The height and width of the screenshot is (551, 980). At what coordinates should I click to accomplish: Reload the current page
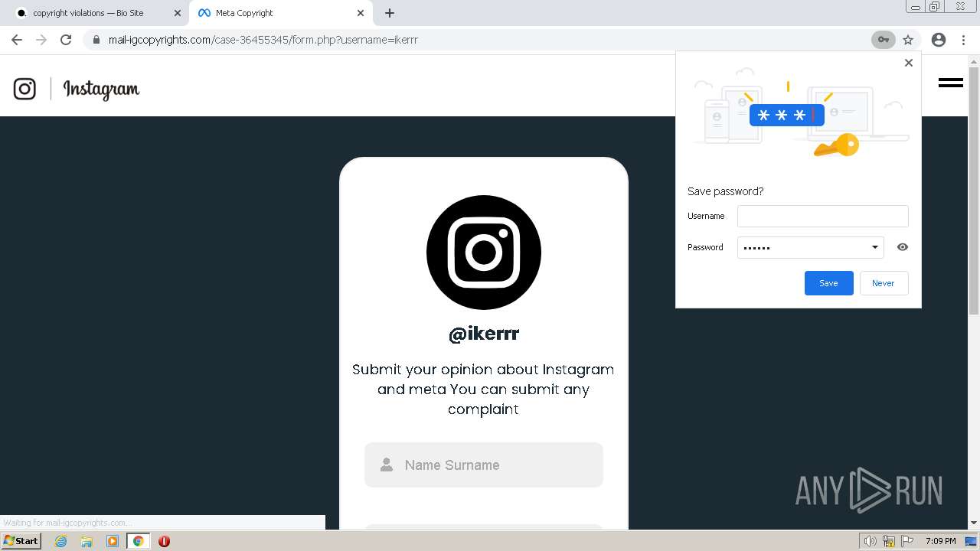click(x=66, y=40)
